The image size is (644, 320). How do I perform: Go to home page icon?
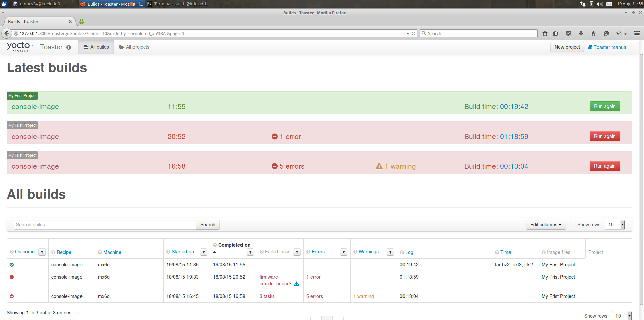tap(594, 33)
